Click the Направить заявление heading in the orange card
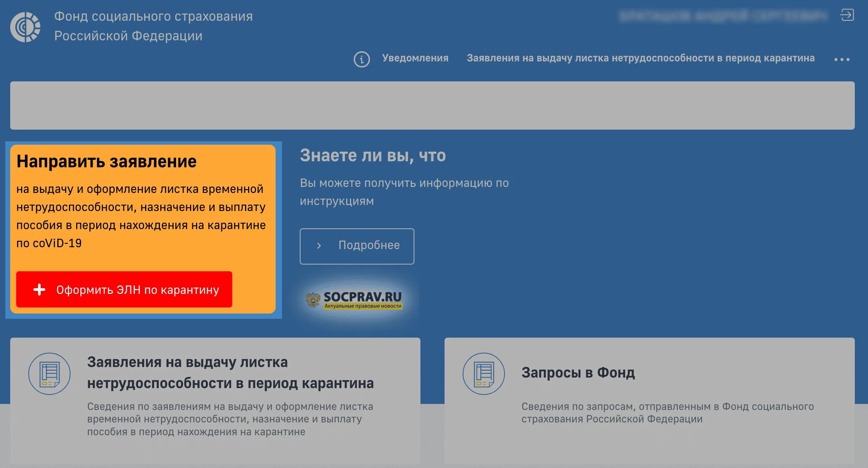 click(x=106, y=161)
